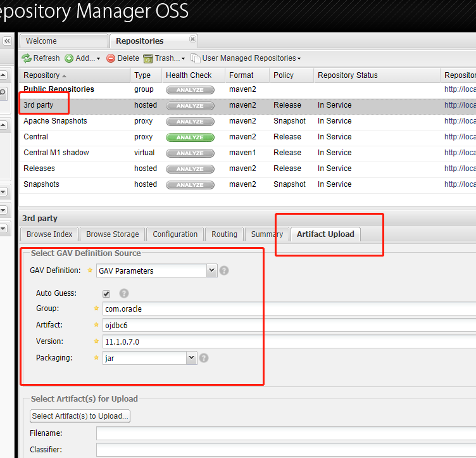The height and width of the screenshot is (458, 476).
Task: Click the Type column header
Action: [x=146, y=75]
